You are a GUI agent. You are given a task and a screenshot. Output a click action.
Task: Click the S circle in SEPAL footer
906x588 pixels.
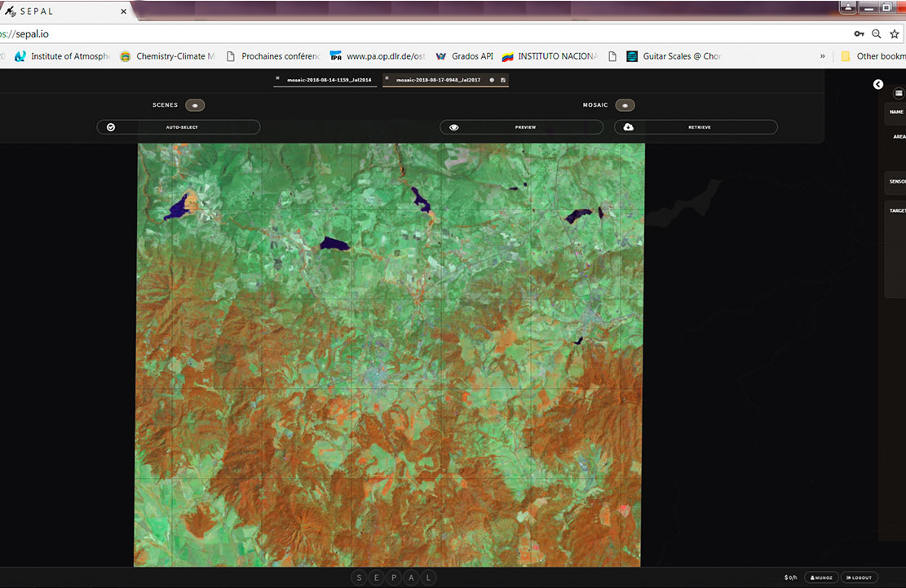[359, 577]
